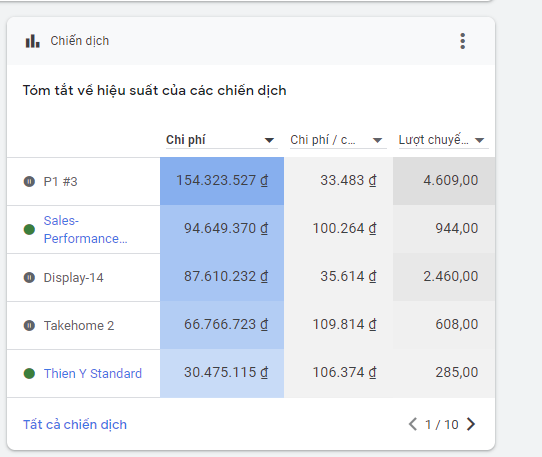
Task: Open the Chi phí / c... column dropdown
Action: coord(377,140)
